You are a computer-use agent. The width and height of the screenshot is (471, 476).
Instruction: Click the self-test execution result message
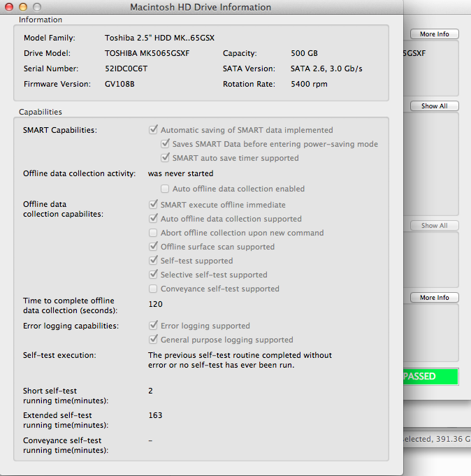coord(240,360)
